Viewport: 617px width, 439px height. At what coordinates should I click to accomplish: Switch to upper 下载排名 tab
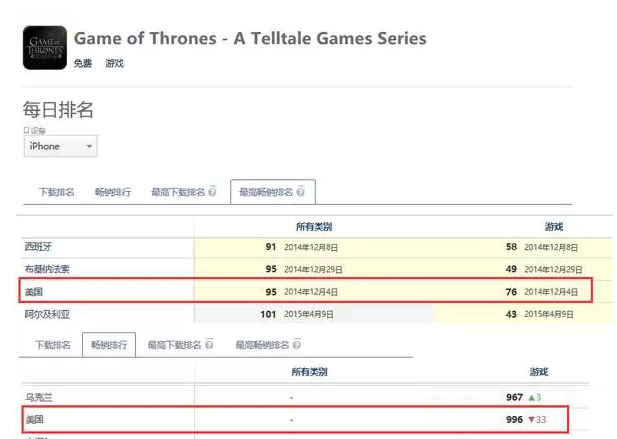coord(56,192)
